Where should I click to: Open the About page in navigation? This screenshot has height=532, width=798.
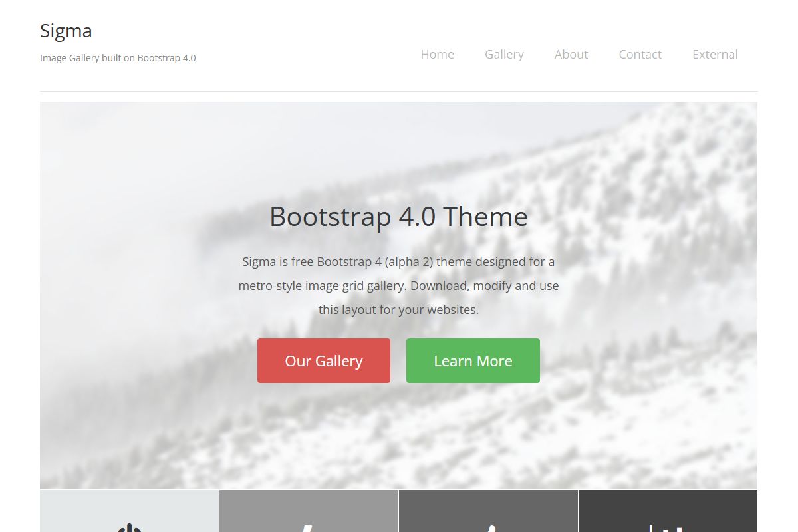click(571, 55)
